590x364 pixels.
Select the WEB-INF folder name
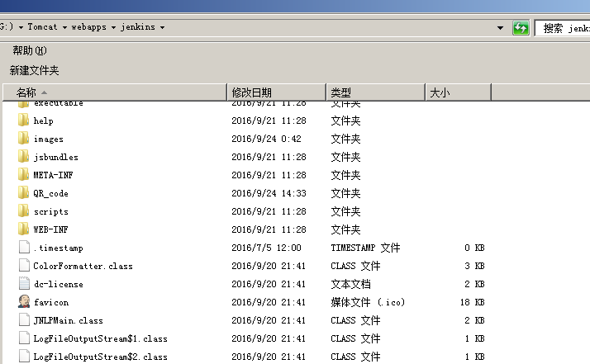(x=50, y=229)
